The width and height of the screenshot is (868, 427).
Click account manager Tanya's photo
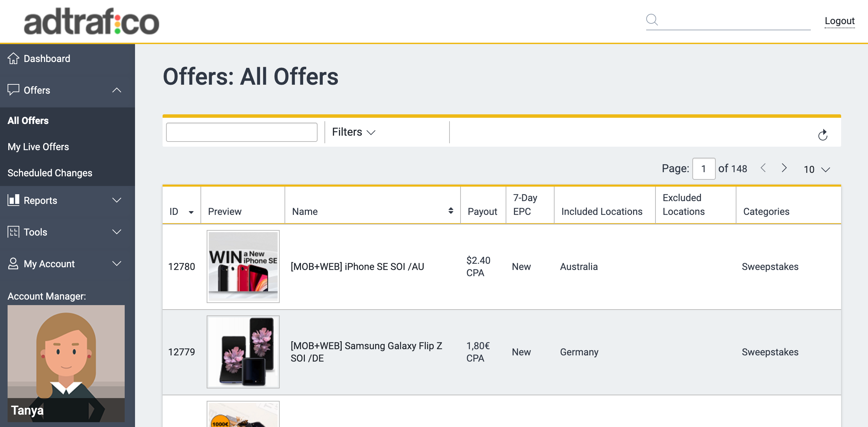(66, 363)
